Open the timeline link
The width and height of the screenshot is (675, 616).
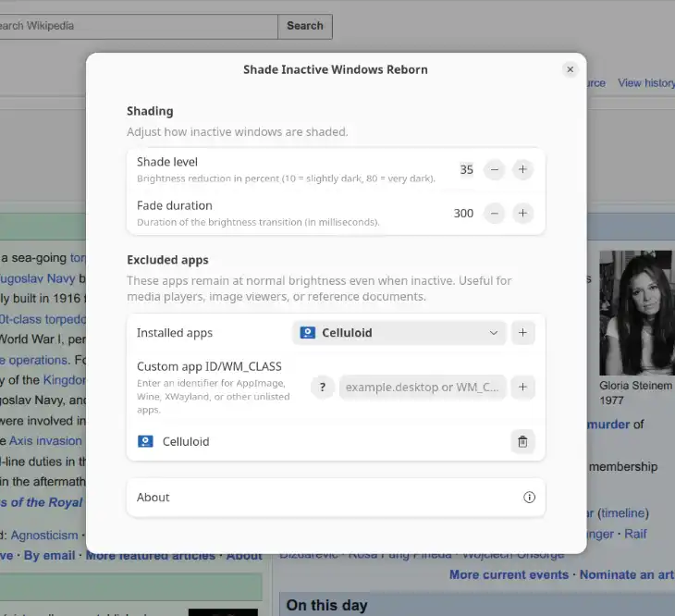point(623,513)
